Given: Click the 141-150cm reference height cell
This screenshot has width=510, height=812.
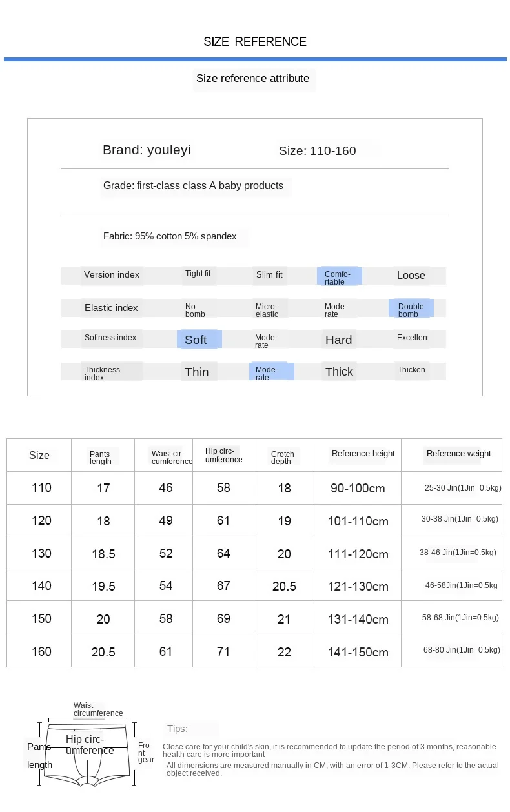Looking at the screenshot, I should point(358,652).
